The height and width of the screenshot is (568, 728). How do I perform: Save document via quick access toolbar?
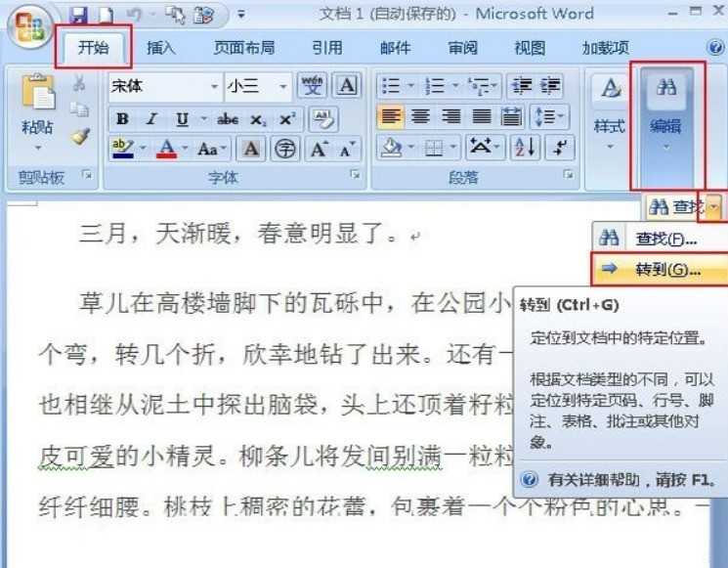[x=78, y=16]
